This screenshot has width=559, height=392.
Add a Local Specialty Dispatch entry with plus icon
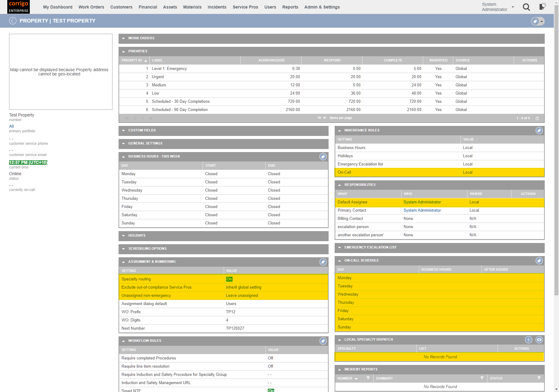[x=529, y=340]
